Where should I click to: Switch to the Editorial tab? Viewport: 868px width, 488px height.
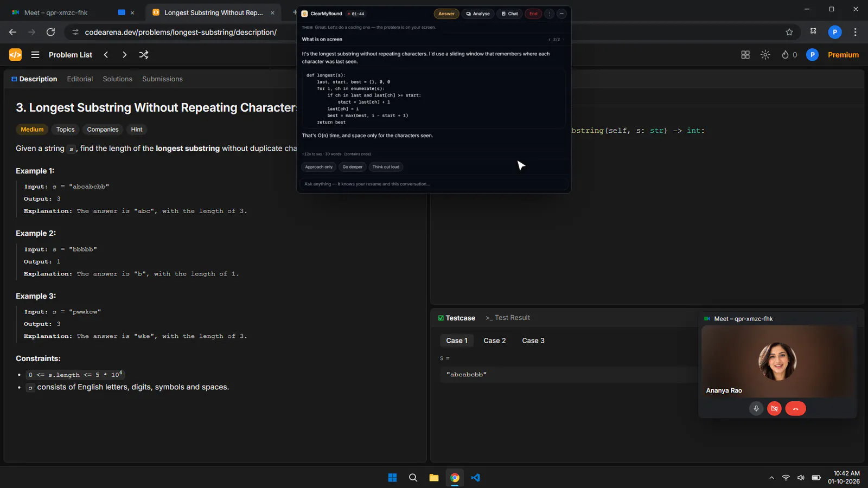click(80, 79)
